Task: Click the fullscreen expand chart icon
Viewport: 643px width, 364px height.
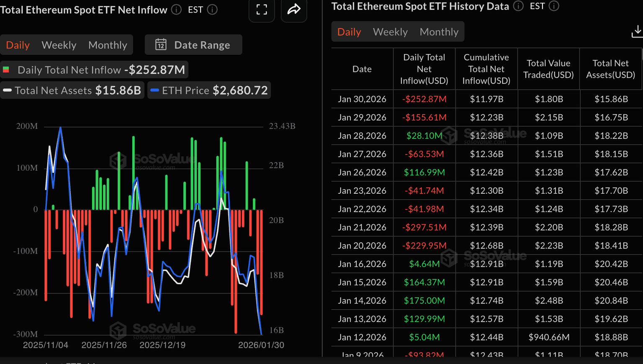Action: coord(262,10)
